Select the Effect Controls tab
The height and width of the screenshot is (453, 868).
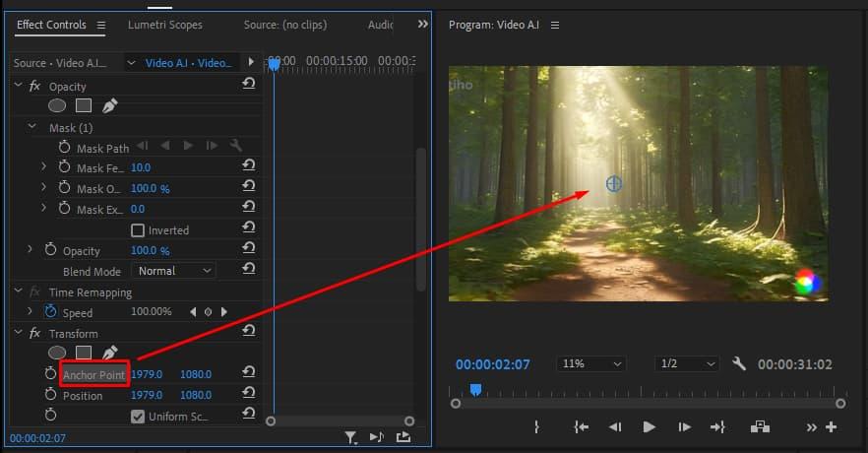pyautogui.click(x=51, y=25)
